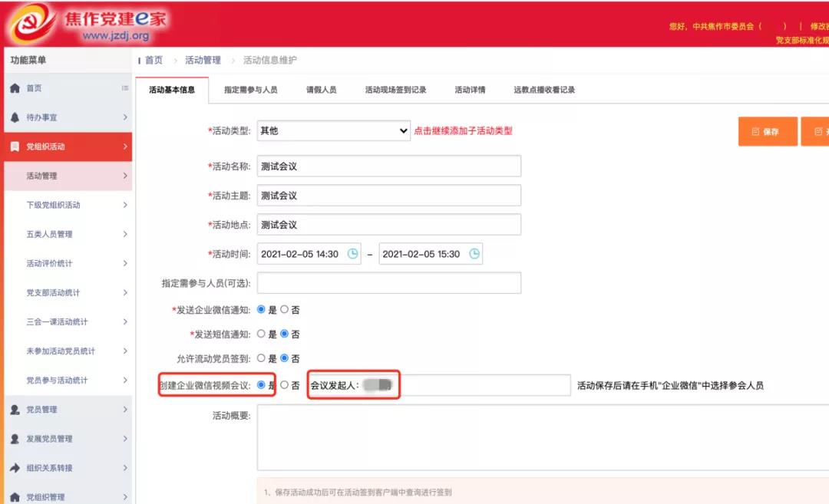Open the end time clock picker icon
Image resolution: width=829 pixels, height=504 pixels.
click(474, 254)
